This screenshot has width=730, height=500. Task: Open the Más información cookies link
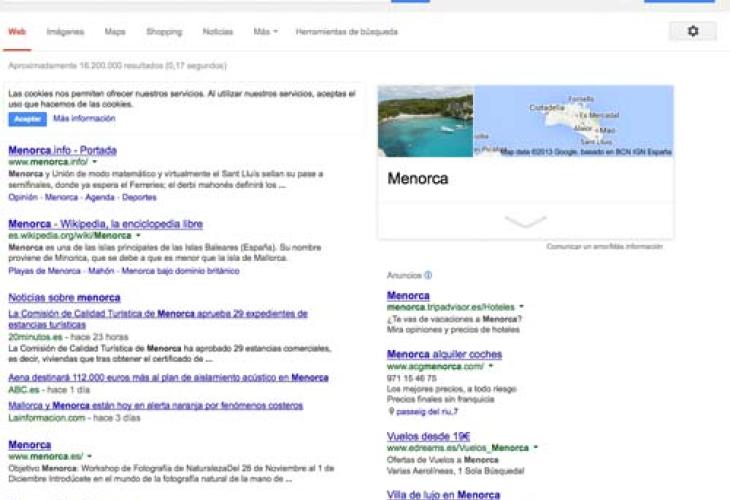[x=84, y=118]
